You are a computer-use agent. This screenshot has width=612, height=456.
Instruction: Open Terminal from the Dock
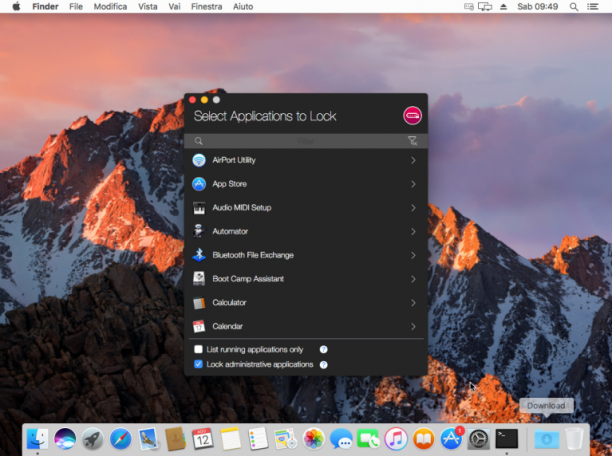(x=507, y=438)
